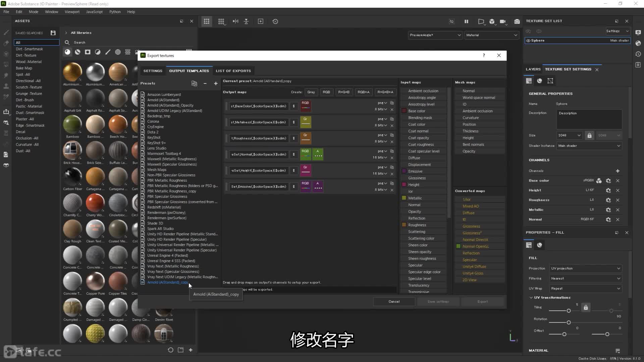Open the Python menu
This screenshot has height=362, width=644.
coord(115,12)
